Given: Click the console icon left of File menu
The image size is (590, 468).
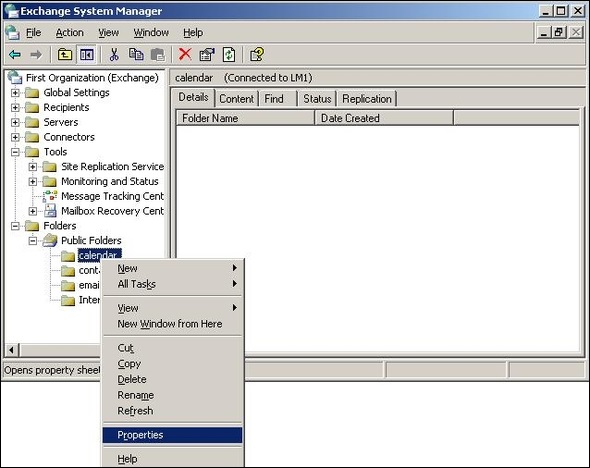Looking at the screenshot, I should click(12, 32).
